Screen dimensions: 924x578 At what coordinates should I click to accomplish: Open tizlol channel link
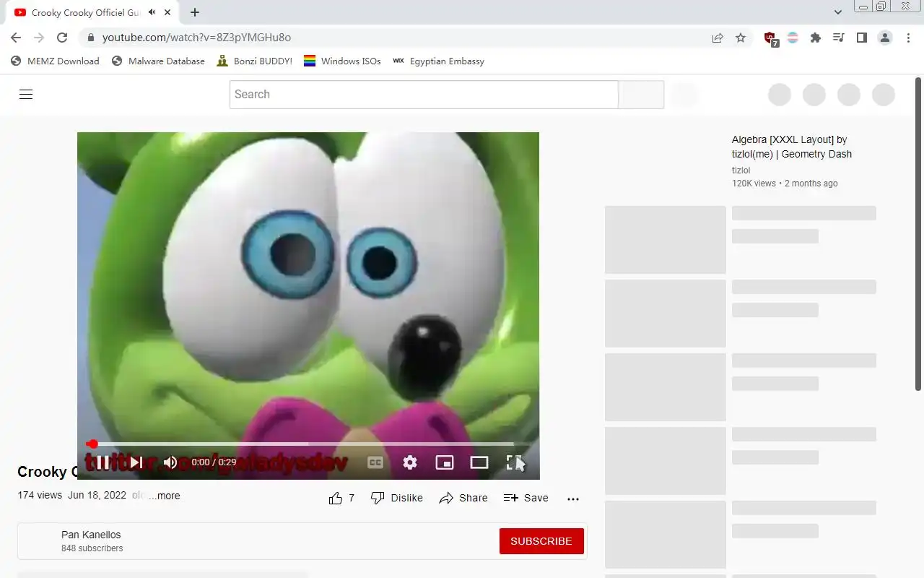coord(741,171)
